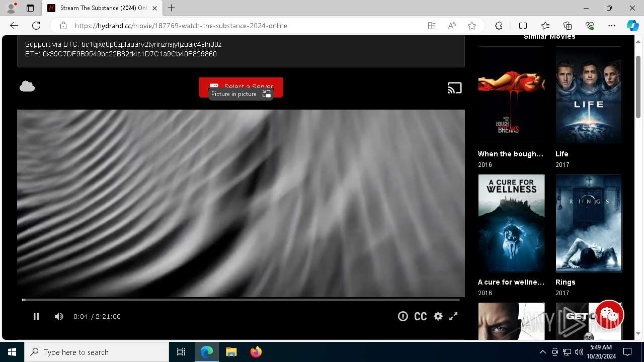Open A Cure for Wellness poster

pos(511,223)
